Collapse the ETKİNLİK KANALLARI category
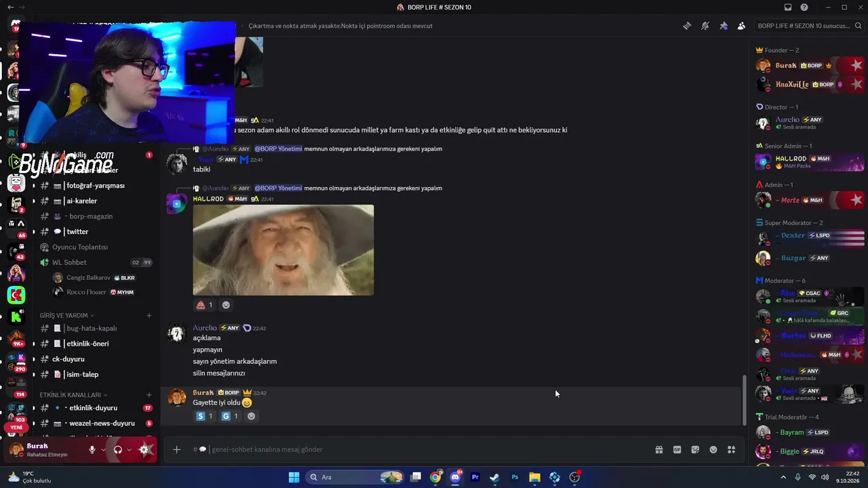Viewport: 868px width, 488px height. coord(73,394)
